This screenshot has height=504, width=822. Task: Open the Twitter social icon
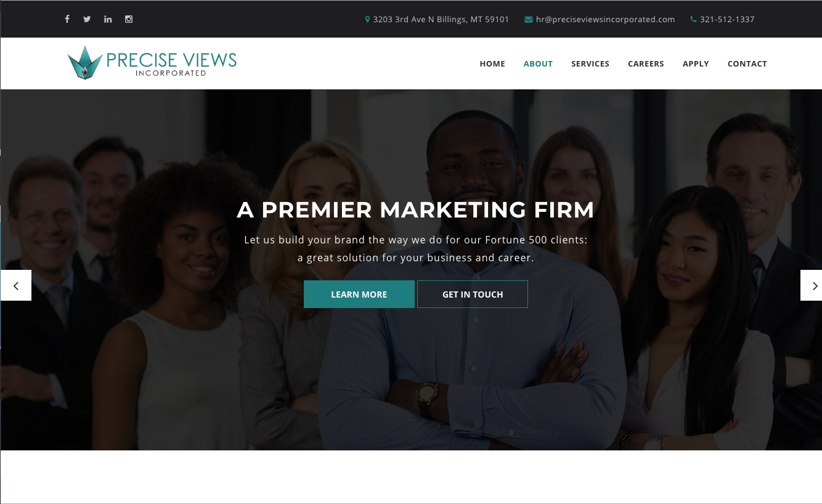pyautogui.click(x=87, y=19)
